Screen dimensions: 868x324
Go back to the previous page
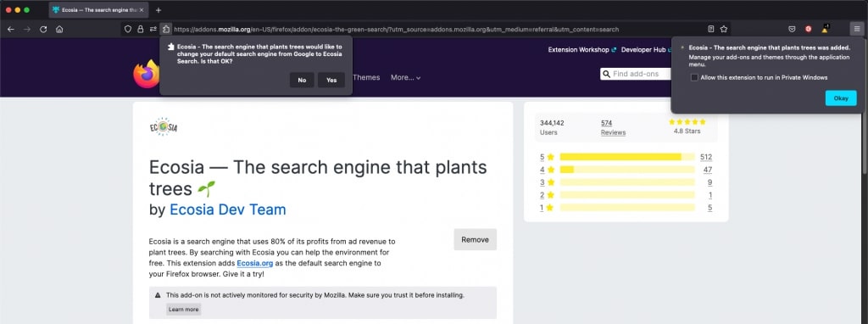tap(10, 30)
